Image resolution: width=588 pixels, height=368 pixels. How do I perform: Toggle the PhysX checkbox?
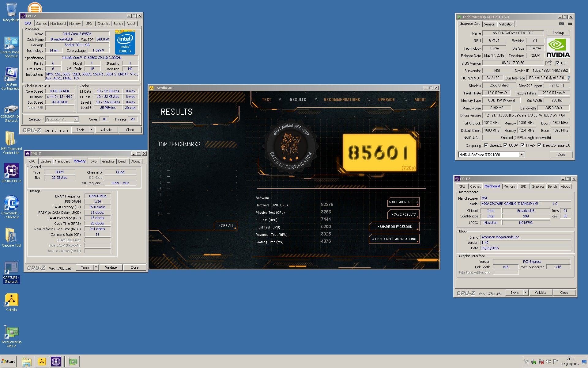(522, 145)
